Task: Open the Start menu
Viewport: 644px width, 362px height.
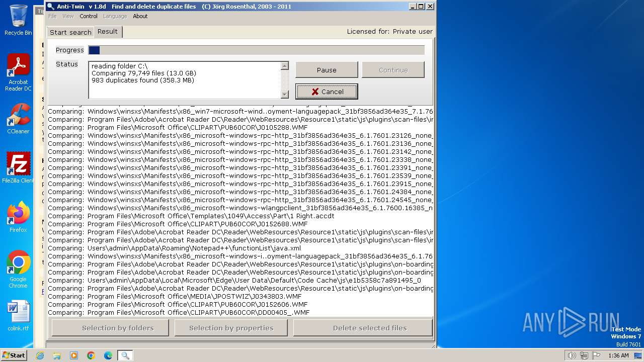Action: (x=14, y=355)
